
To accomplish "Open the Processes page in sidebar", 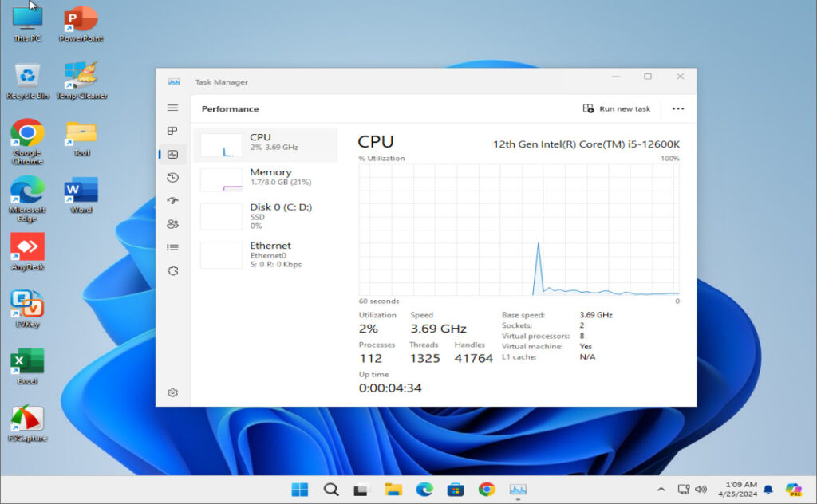I will (172, 129).
